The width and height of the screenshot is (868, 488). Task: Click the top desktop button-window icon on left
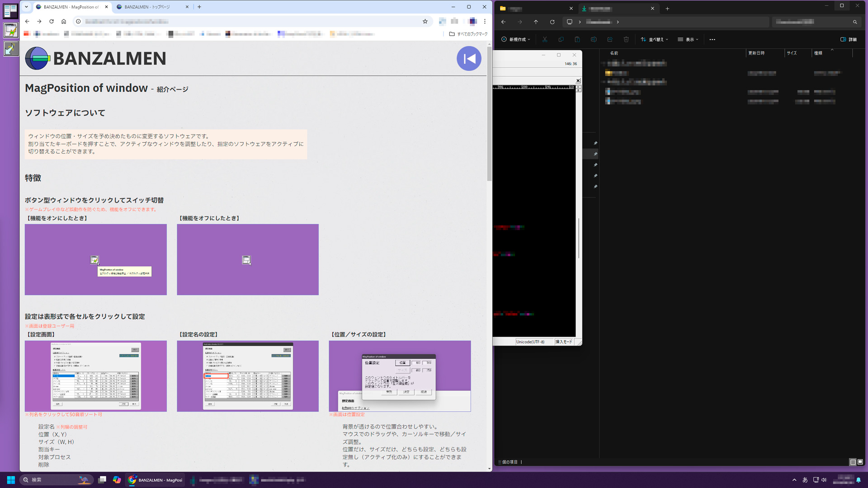tap(11, 11)
